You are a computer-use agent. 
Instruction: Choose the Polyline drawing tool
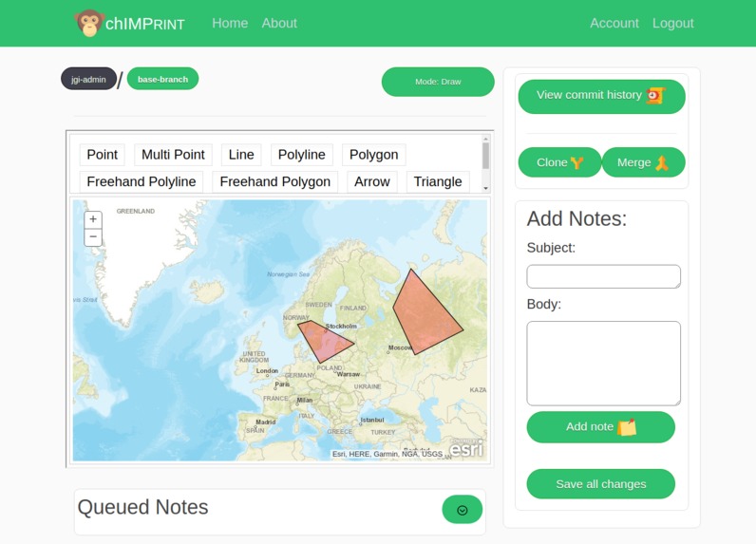(x=302, y=155)
